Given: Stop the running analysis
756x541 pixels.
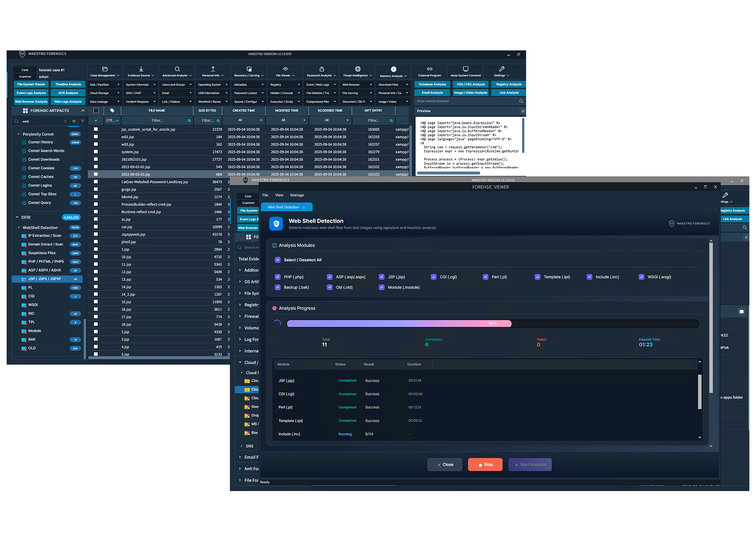Looking at the screenshot, I should [x=485, y=465].
